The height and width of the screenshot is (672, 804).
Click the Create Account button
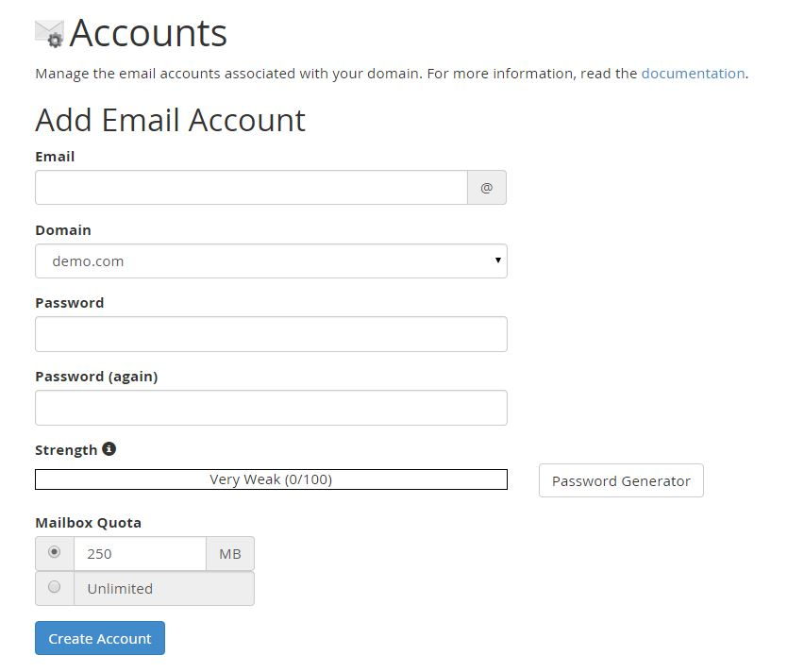(x=99, y=638)
